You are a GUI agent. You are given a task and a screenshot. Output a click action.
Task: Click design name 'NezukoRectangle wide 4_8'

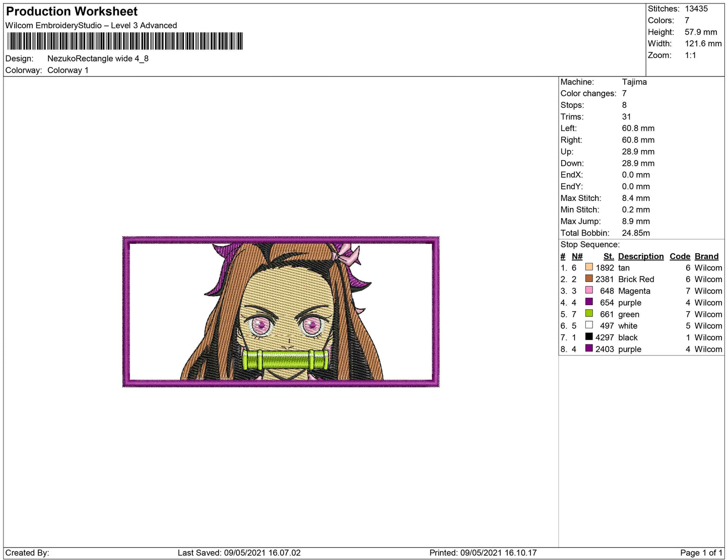click(98, 58)
